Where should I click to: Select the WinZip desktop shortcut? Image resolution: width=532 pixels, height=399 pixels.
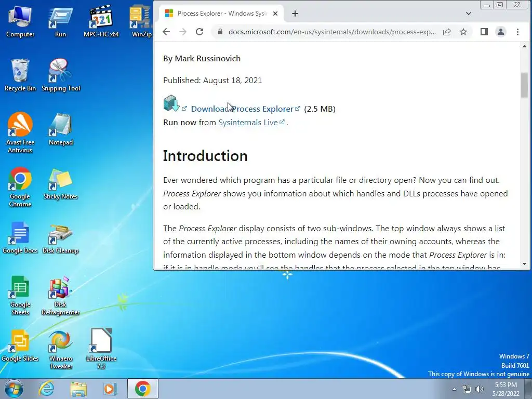coord(141,21)
